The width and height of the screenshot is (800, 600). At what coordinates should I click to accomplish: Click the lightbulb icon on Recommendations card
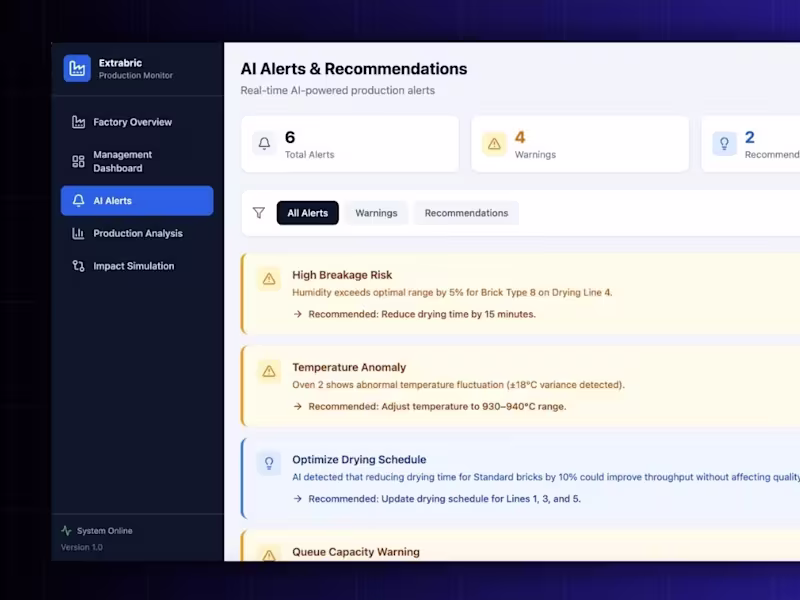click(724, 143)
